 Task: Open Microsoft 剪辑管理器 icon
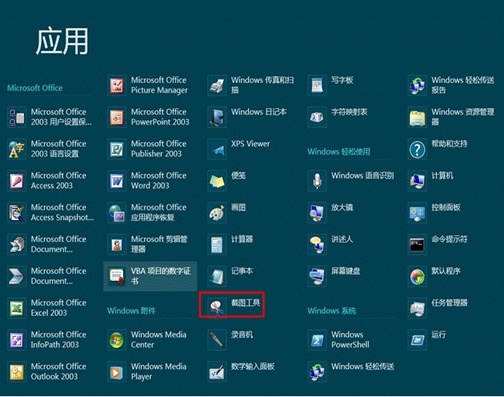coord(117,245)
